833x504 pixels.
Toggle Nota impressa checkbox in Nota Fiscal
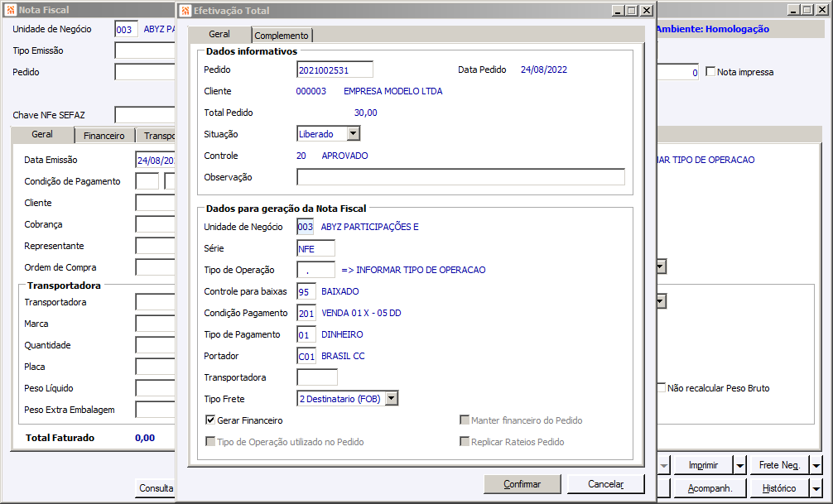click(x=710, y=72)
